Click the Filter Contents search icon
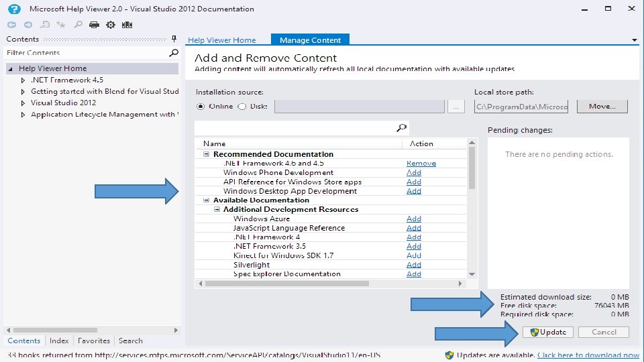Screen dimensions: 644x362 (x=174, y=52)
